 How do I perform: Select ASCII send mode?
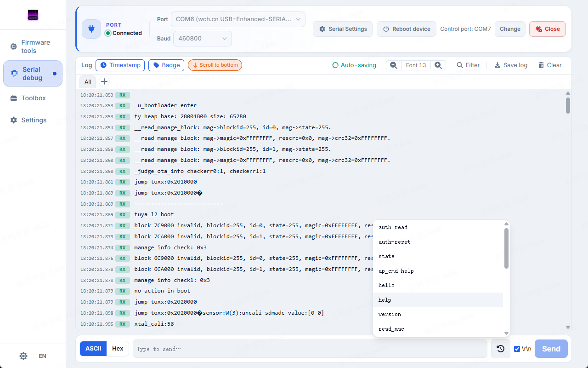click(93, 349)
